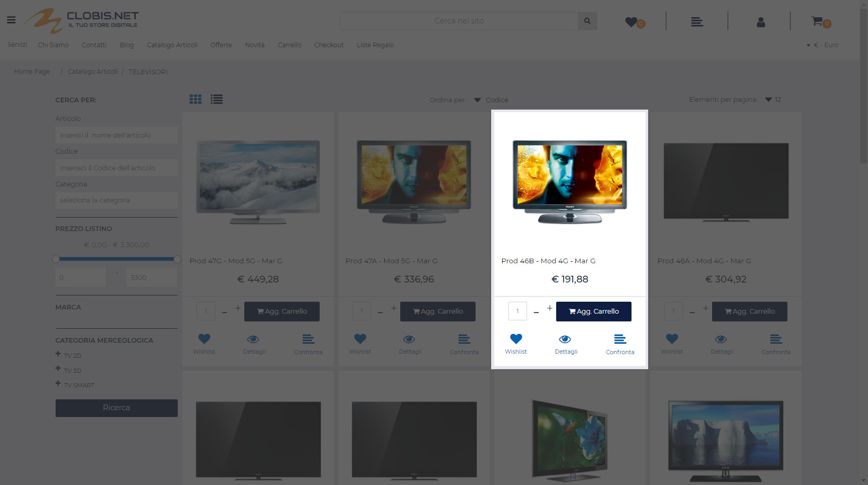Open the wishlist heart in header
The image size is (868, 485).
click(632, 22)
